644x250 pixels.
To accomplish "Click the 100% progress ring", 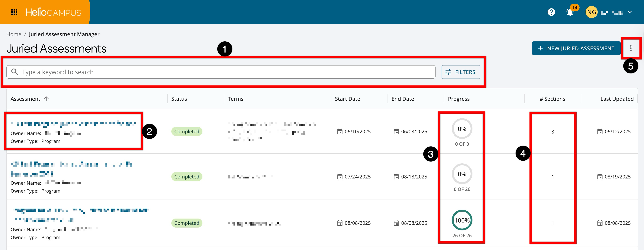I will 462,220.
